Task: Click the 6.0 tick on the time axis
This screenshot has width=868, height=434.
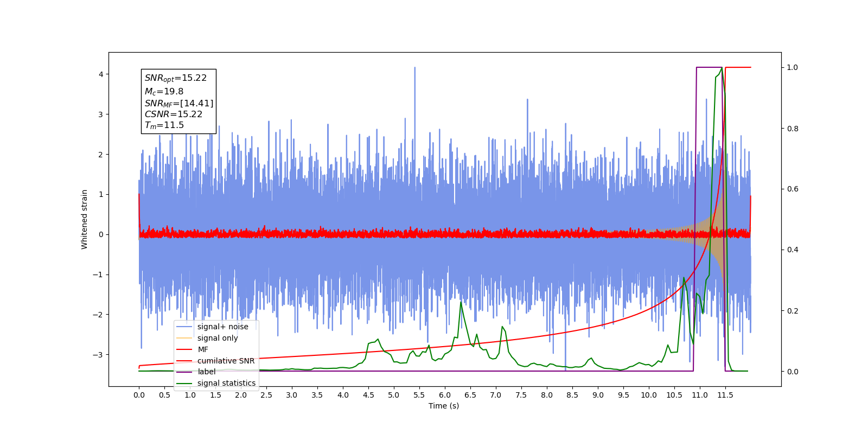Action: [x=445, y=395]
